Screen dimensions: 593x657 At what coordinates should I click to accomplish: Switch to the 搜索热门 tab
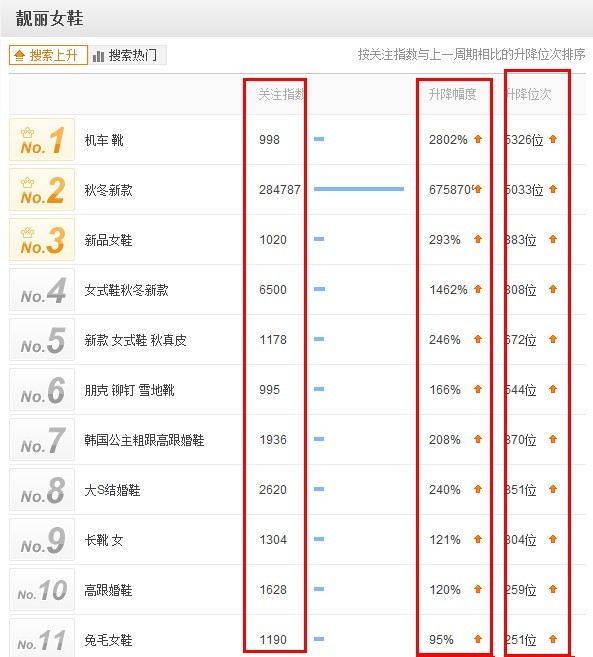127,55
